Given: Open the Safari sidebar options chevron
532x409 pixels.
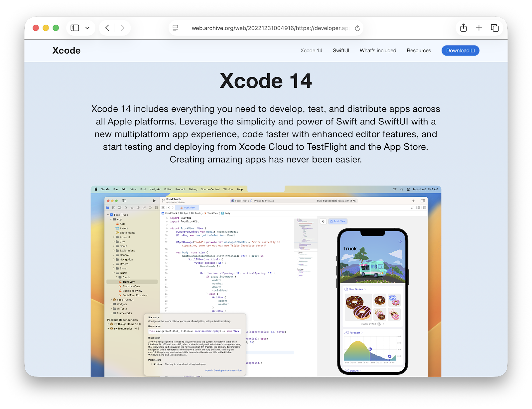Looking at the screenshot, I should tap(87, 28).
